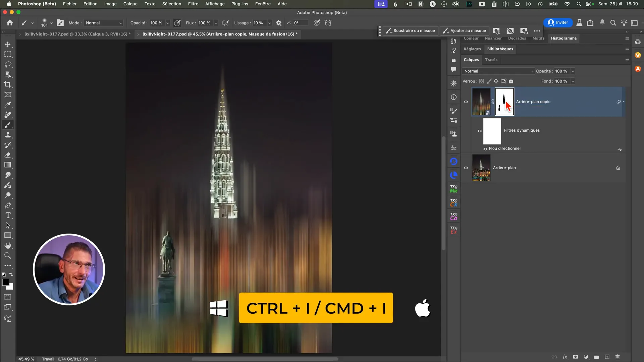Screen dimensions: 644x362
Task: Select the Pen tool
Action: click(8, 205)
